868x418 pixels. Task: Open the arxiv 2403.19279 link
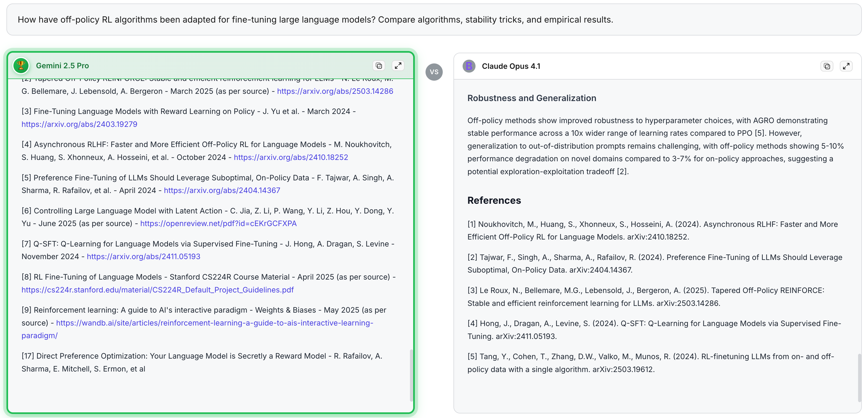coord(80,124)
